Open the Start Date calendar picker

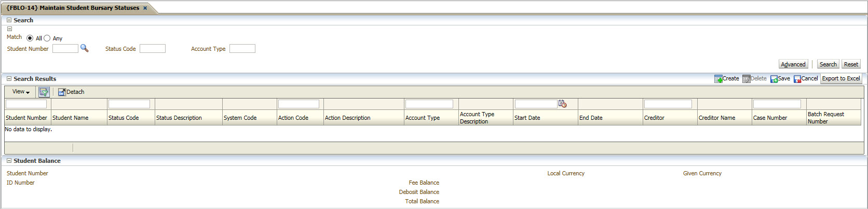pos(562,104)
